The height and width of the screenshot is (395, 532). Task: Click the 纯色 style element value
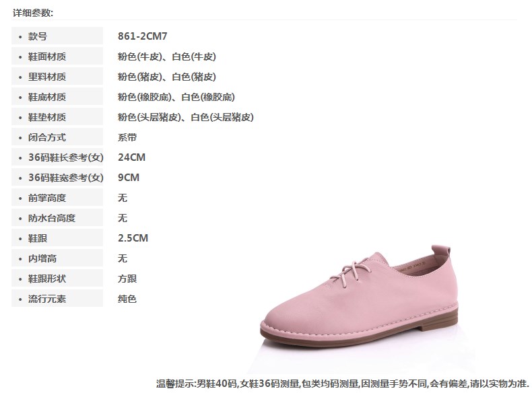tap(127, 299)
